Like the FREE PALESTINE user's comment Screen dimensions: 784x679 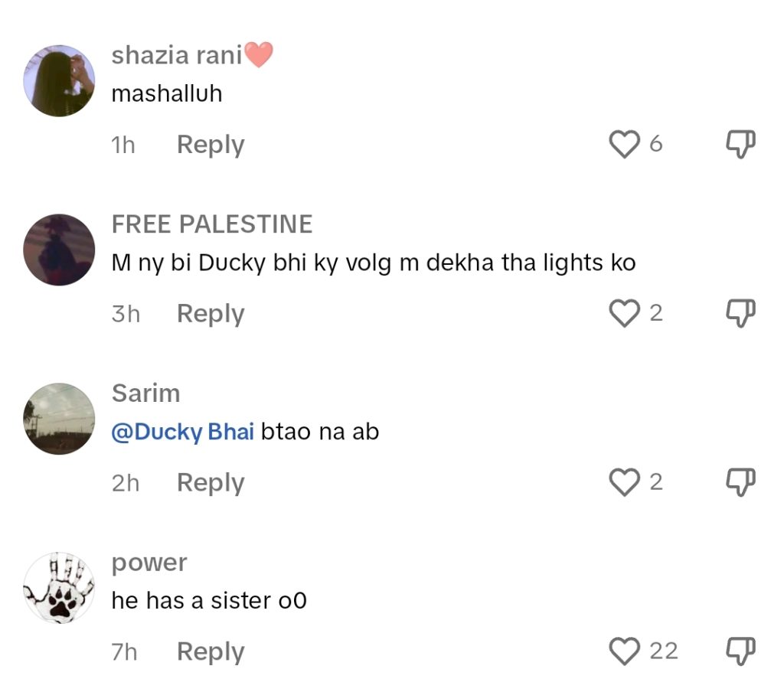(624, 313)
